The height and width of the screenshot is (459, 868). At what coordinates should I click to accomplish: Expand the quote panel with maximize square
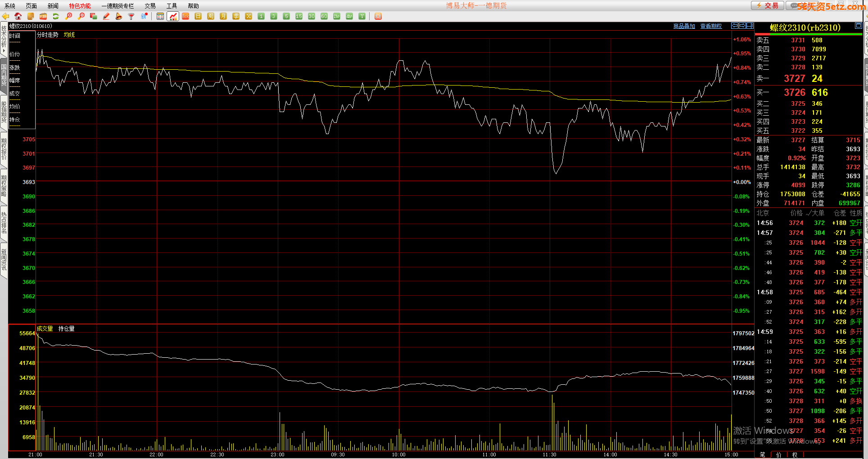859,26
